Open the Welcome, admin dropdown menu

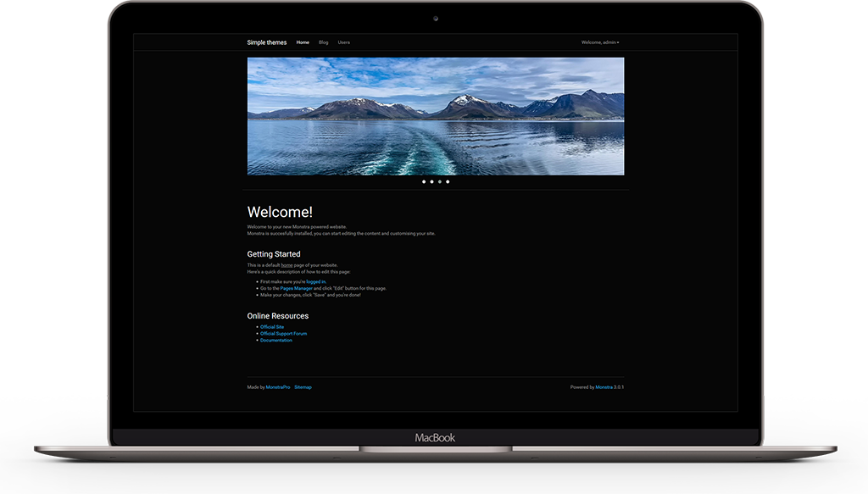(598, 42)
